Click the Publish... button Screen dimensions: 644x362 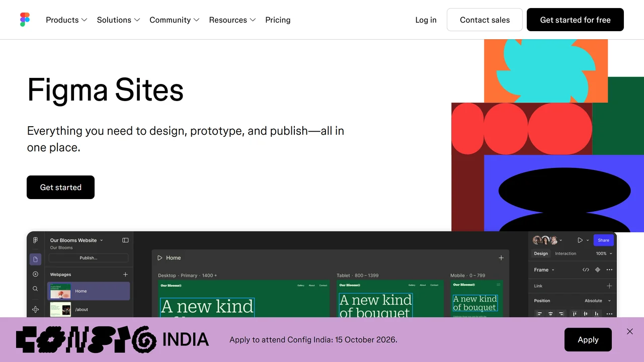pyautogui.click(x=89, y=258)
